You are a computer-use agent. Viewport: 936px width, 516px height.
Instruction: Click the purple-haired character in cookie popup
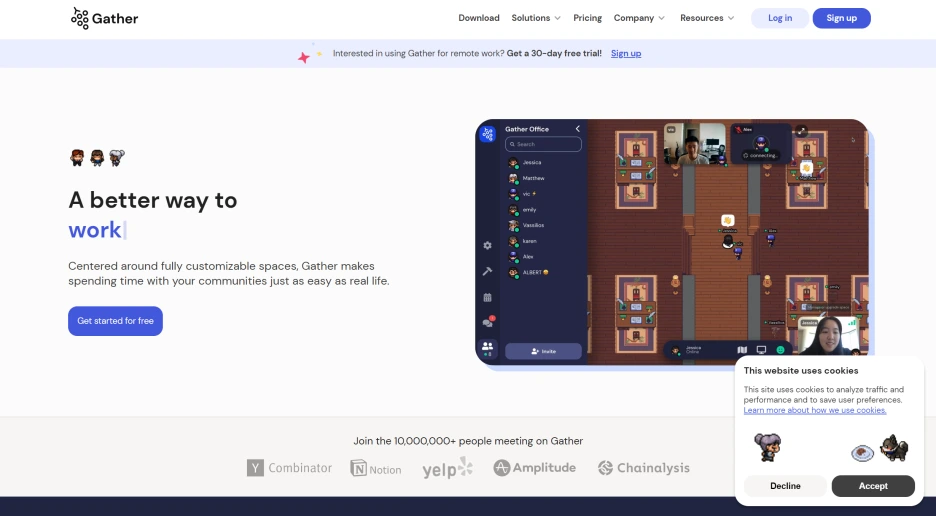(767, 447)
